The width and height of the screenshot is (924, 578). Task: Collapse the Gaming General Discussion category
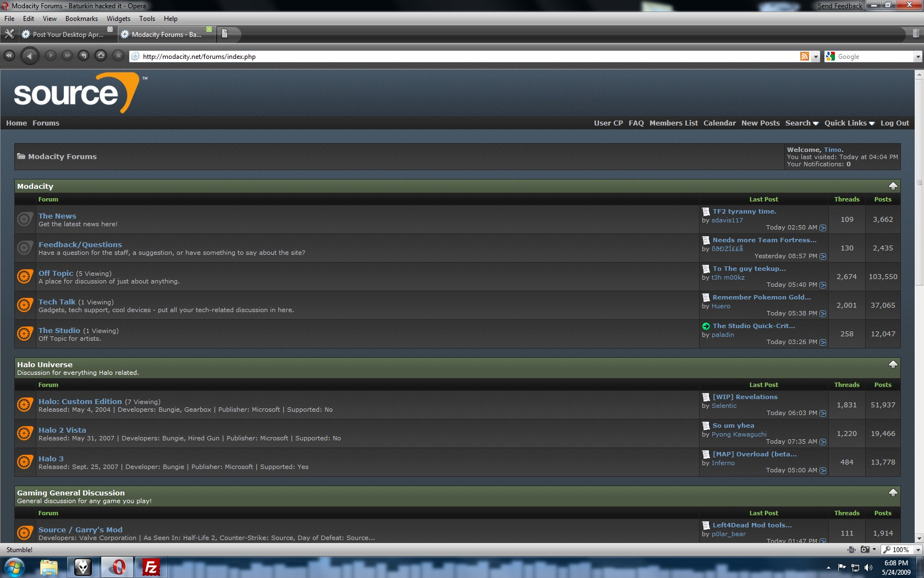893,493
